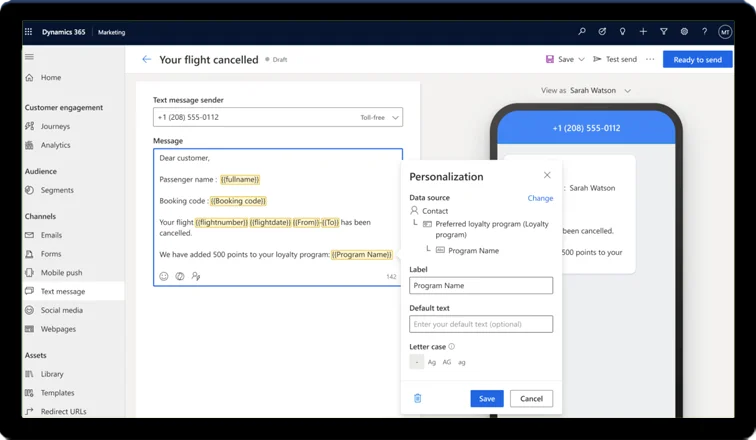The height and width of the screenshot is (440, 756).
Task: Insert emoji using the smiley icon
Action: pos(164,276)
